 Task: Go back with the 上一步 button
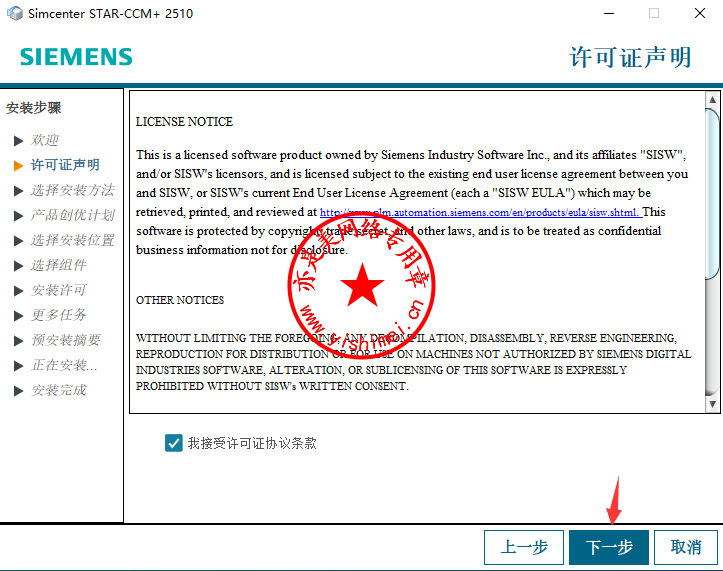coord(524,547)
